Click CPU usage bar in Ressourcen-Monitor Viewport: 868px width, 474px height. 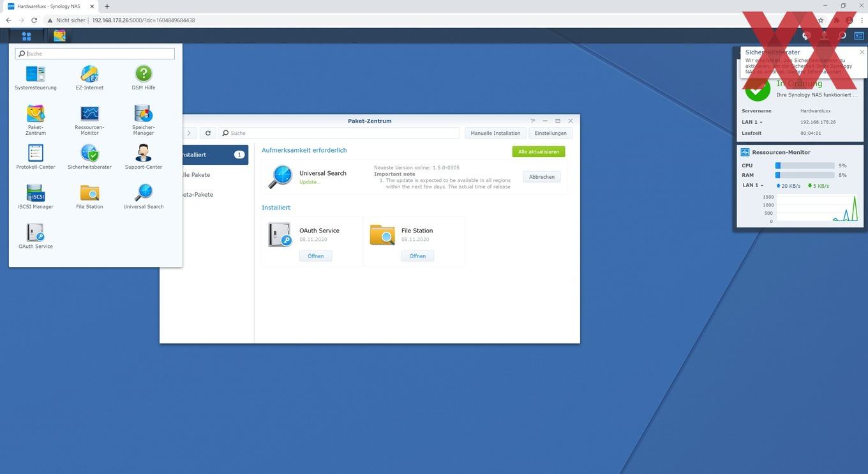(805, 165)
